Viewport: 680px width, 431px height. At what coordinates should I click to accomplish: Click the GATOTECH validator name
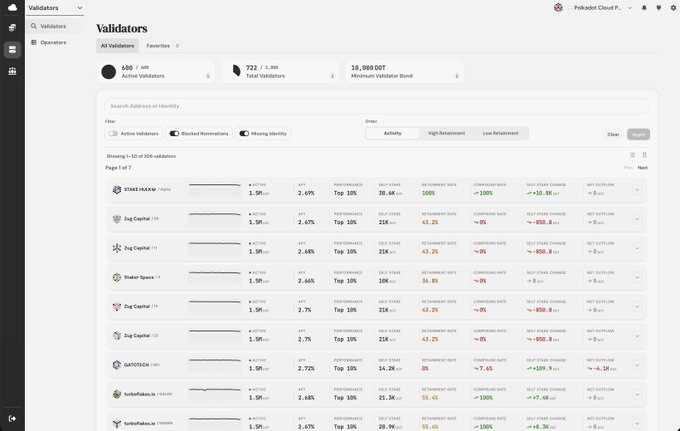(136, 365)
